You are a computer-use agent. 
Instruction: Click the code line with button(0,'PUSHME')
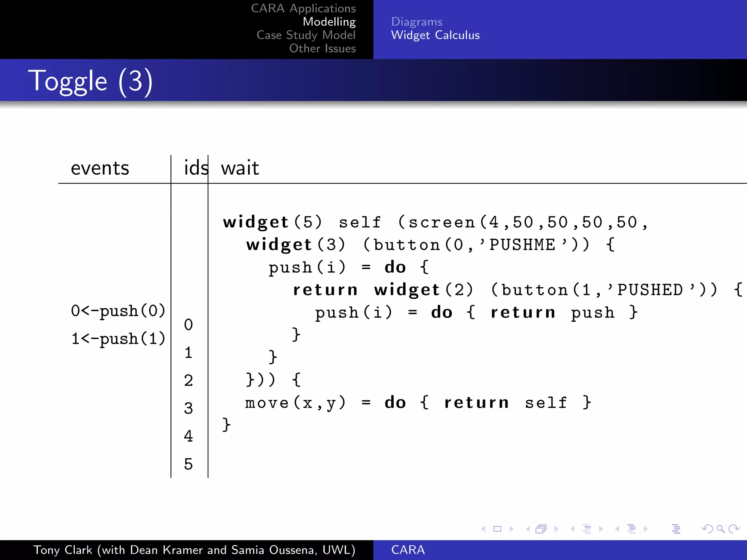point(431,245)
